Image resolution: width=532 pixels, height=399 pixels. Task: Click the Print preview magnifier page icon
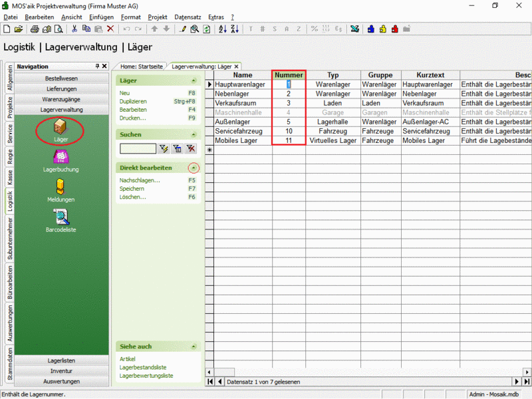pyautogui.click(x=59, y=29)
